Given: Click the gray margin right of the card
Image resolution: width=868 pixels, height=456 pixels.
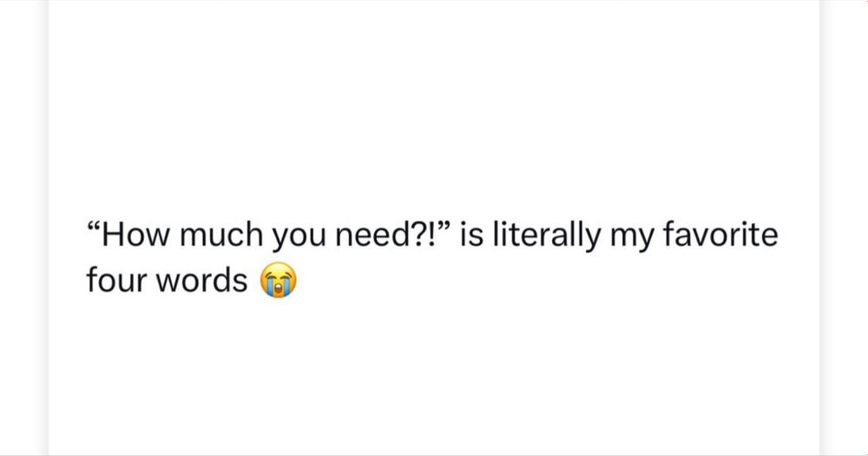Looking at the screenshot, I should point(844,228).
